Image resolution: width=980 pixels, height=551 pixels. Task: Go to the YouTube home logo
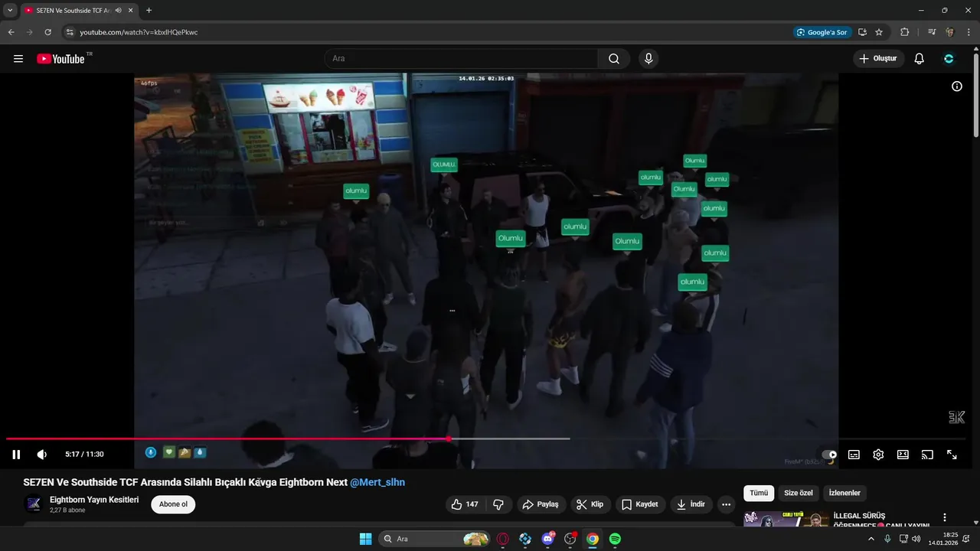pyautogui.click(x=61, y=59)
